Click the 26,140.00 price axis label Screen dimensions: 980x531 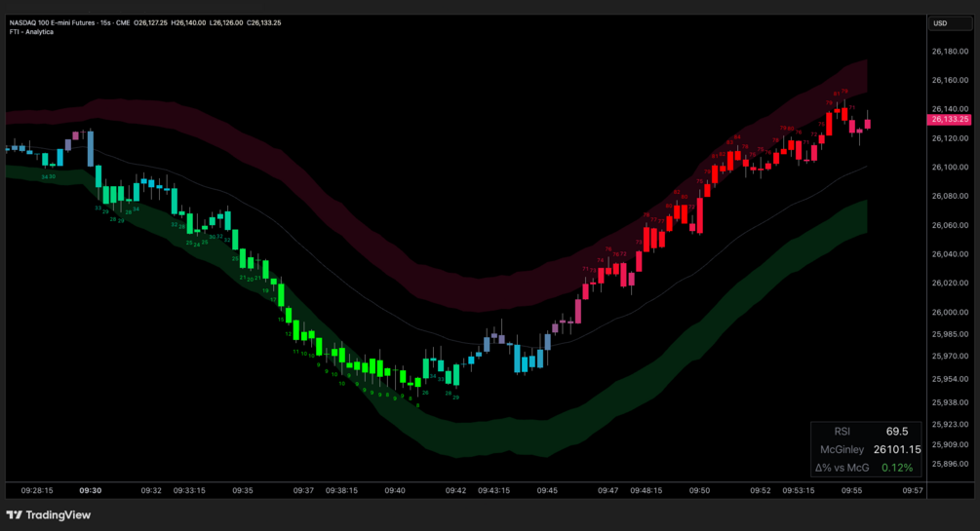(950, 109)
